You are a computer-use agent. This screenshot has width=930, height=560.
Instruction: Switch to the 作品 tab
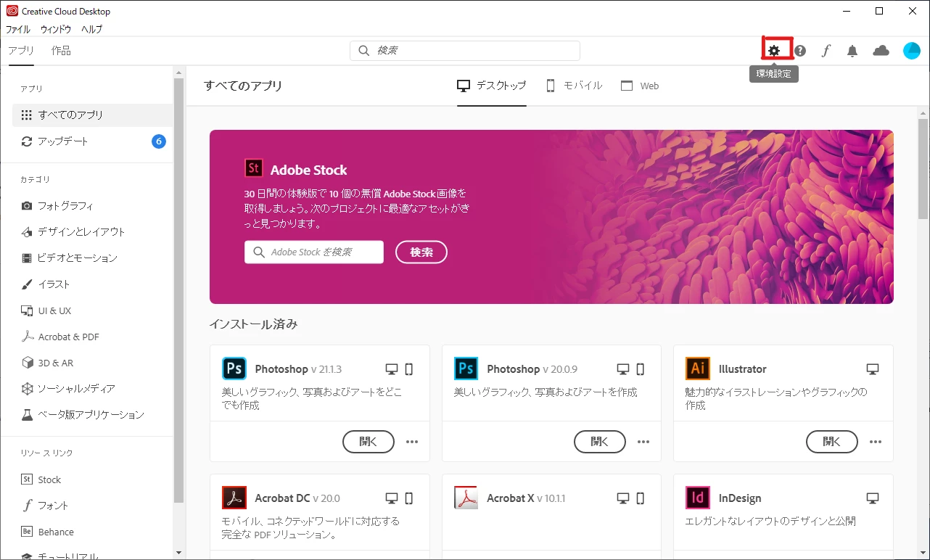61,51
